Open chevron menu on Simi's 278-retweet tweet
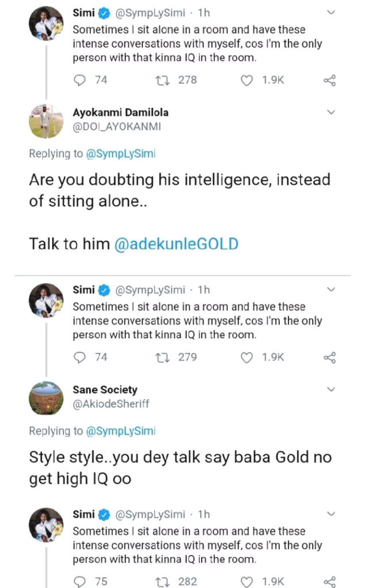The image size is (365, 588). coord(331,12)
